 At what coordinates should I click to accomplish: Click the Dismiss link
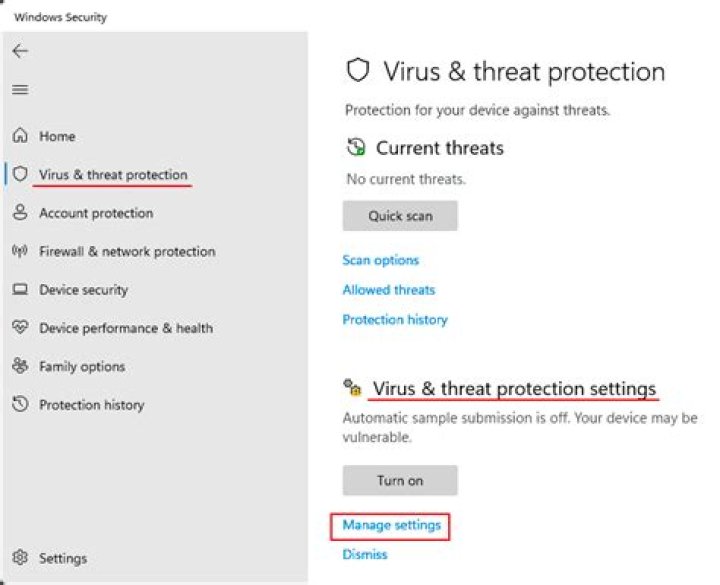[x=365, y=554]
